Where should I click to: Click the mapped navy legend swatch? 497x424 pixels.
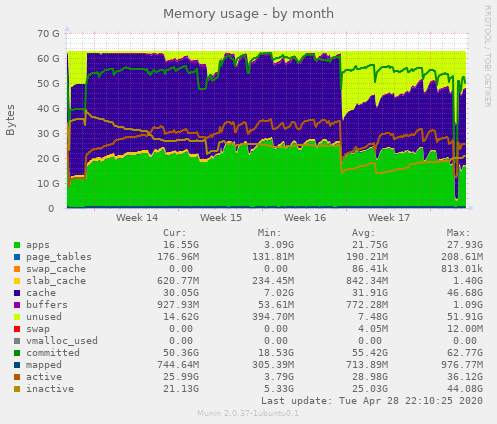pos(17,365)
